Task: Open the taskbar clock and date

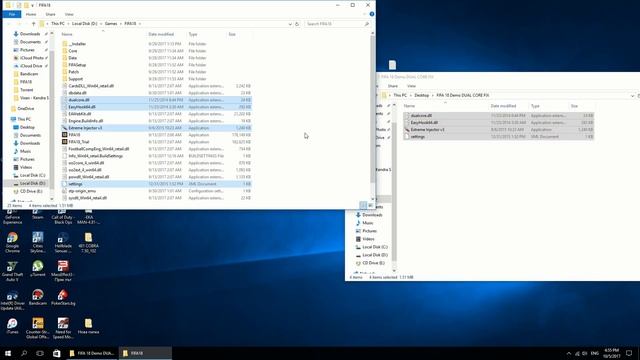Action: click(611, 353)
